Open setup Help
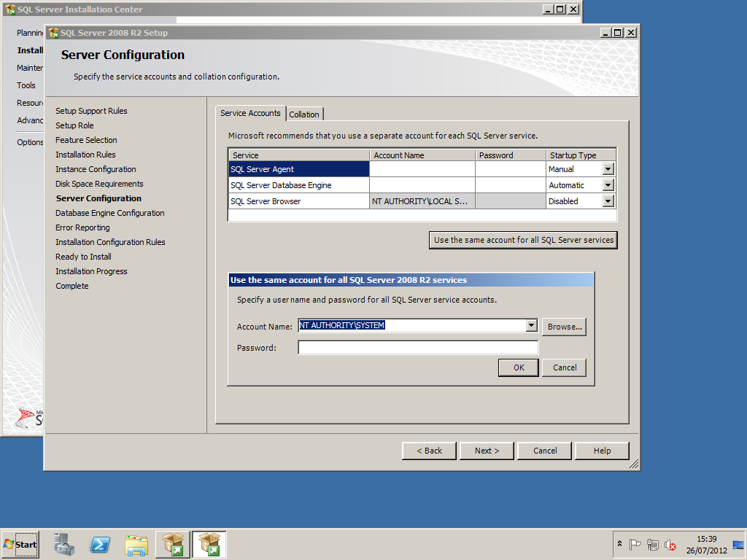The image size is (747, 560). coord(602,451)
